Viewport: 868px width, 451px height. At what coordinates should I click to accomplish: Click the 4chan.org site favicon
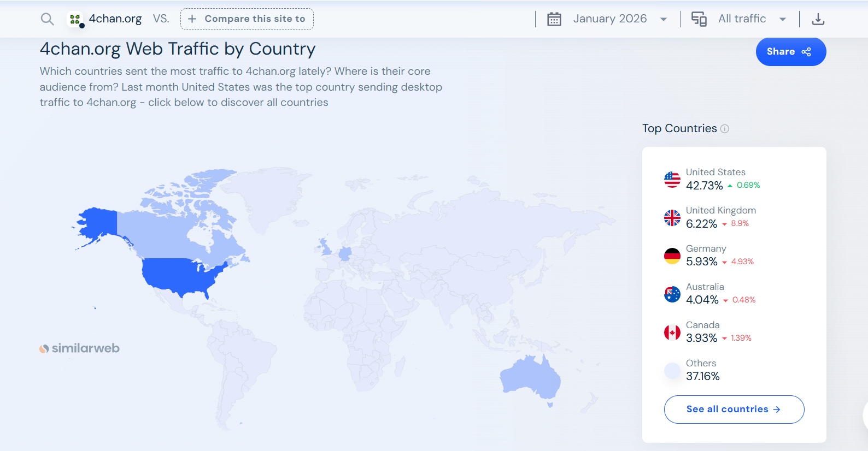tap(75, 20)
